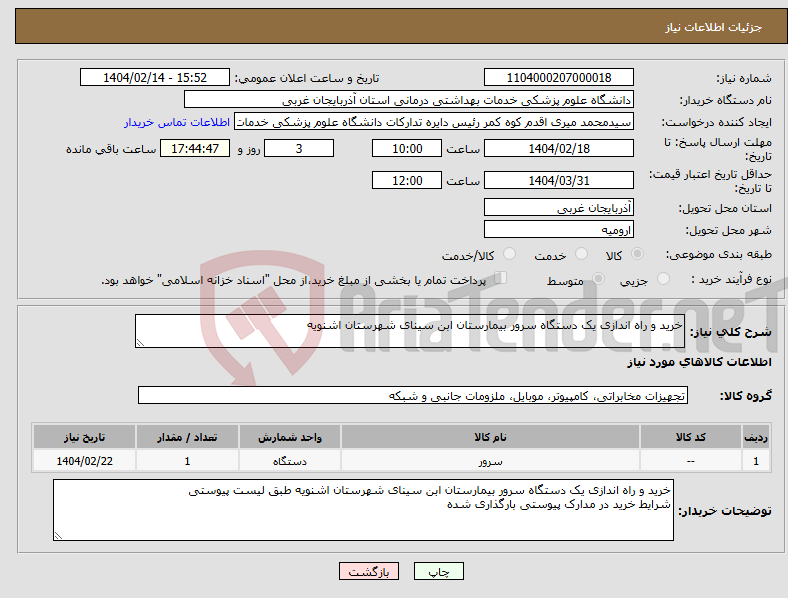
Task: Select the کالا/خدمت radio button
Action: tap(509, 254)
